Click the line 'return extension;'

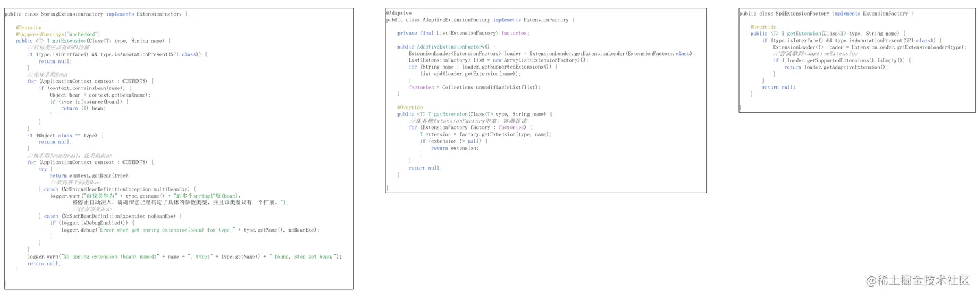pyautogui.click(x=455, y=148)
